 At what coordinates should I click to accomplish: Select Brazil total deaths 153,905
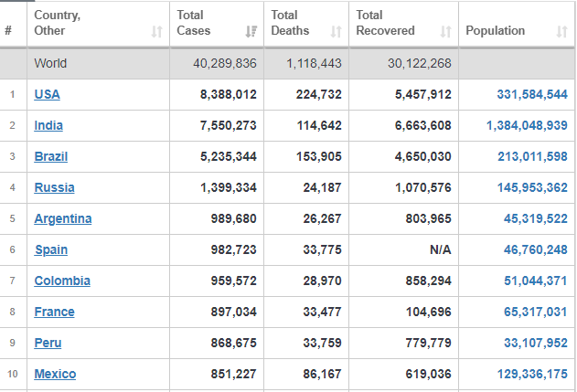(x=318, y=156)
